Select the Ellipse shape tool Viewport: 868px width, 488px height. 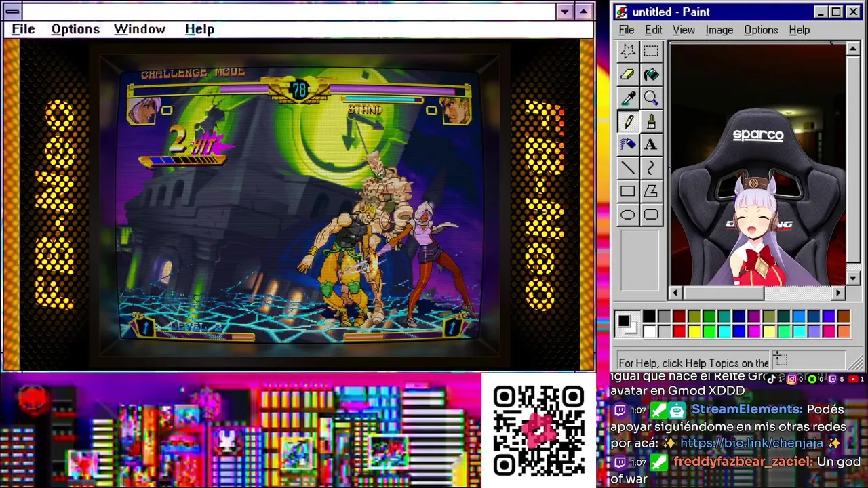[x=628, y=215]
